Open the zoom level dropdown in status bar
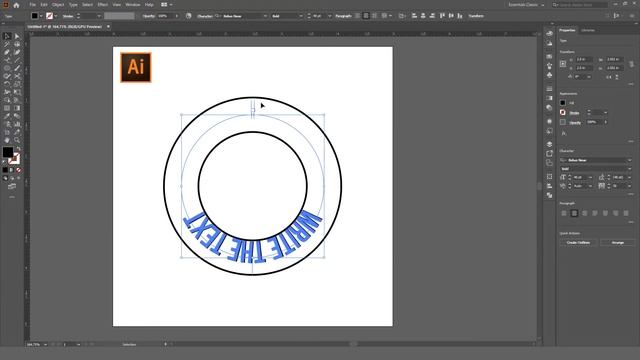 point(45,344)
